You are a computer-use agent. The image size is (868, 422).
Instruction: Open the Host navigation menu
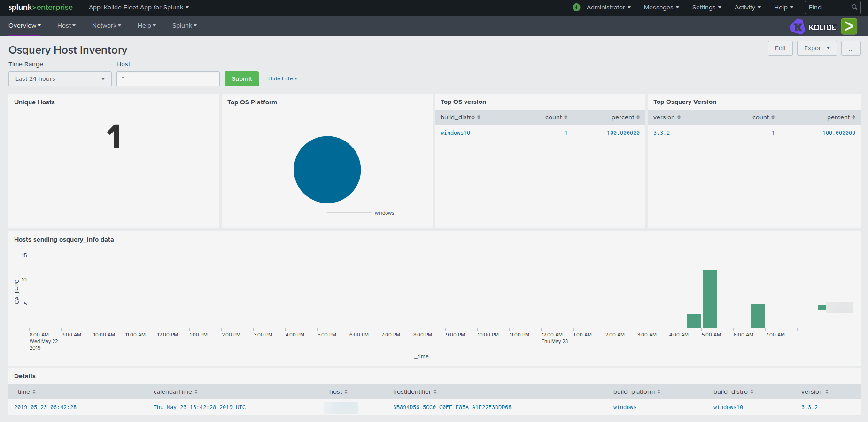click(66, 26)
